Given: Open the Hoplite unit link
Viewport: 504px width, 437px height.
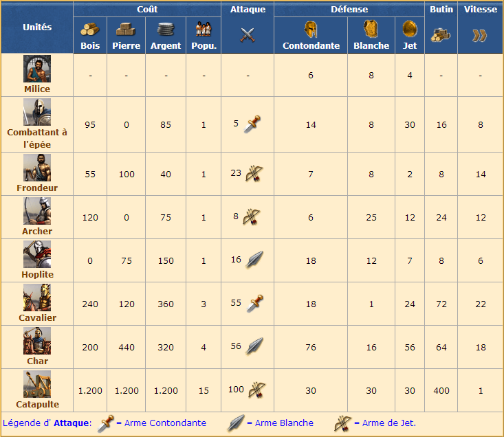Looking at the screenshot, I should (37, 274).
